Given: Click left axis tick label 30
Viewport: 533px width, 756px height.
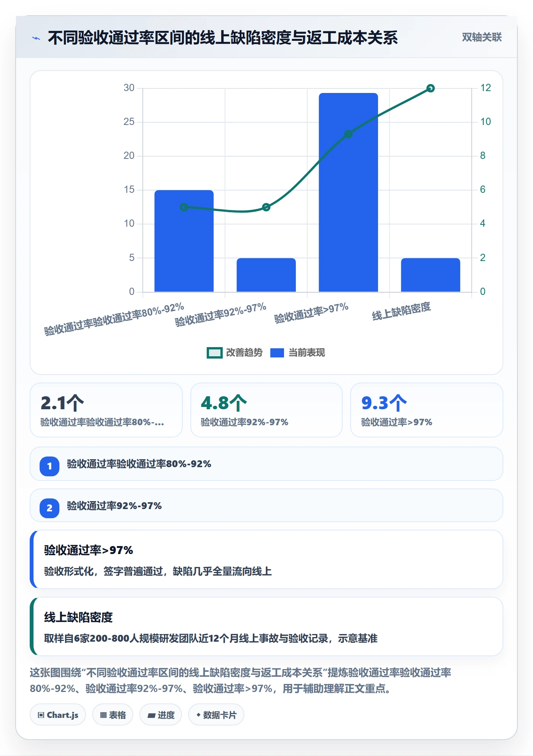Looking at the screenshot, I should (x=129, y=88).
